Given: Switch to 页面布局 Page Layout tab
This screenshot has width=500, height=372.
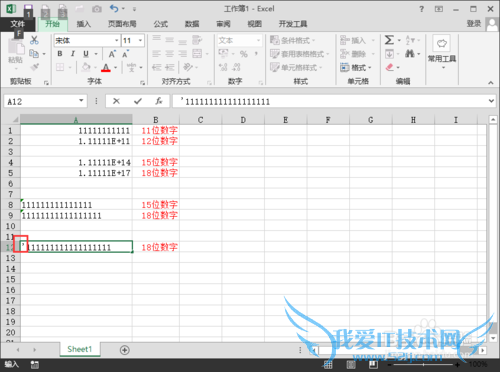Looking at the screenshot, I should pos(122,24).
